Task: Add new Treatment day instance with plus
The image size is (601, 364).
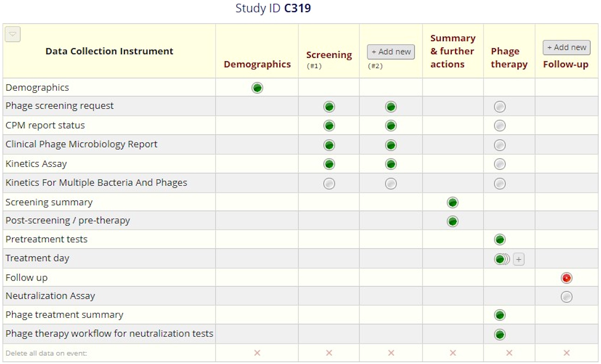Action: click(x=519, y=259)
